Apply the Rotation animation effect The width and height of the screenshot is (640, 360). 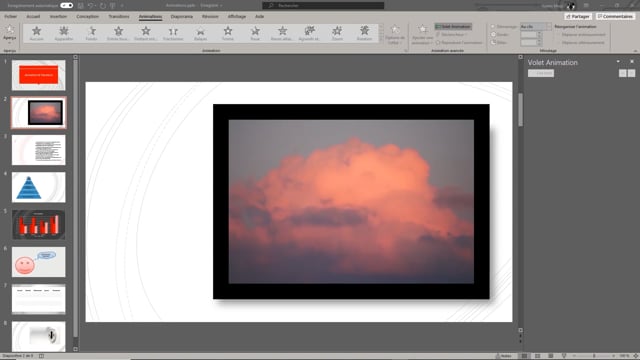click(364, 33)
